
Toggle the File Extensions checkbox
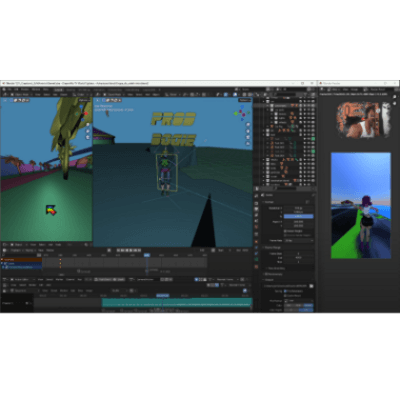pos(285,291)
